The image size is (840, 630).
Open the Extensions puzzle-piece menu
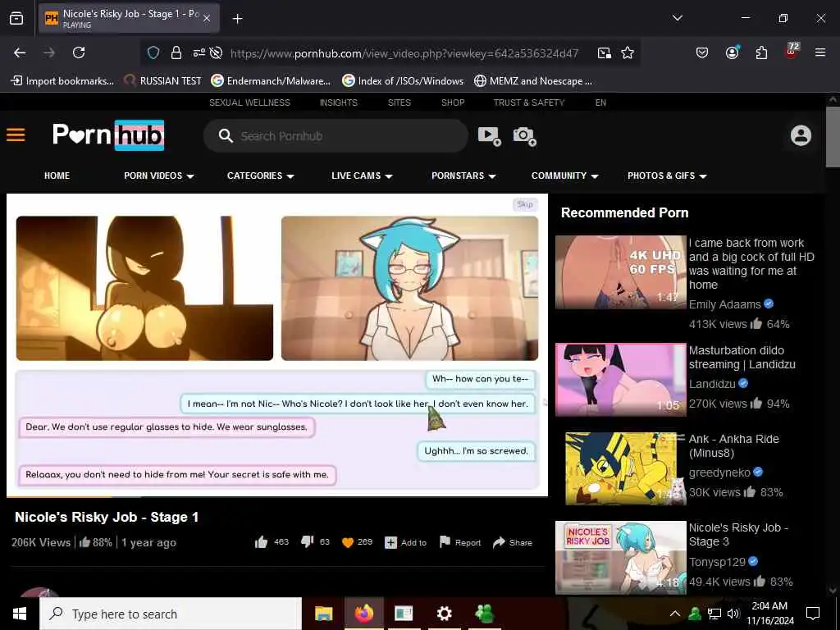pos(761,52)
